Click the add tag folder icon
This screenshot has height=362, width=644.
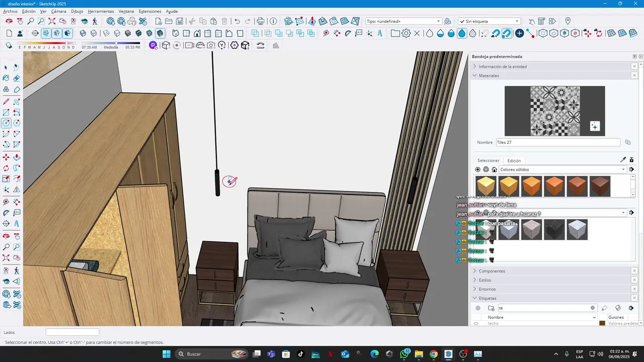[x=491, y=308]
